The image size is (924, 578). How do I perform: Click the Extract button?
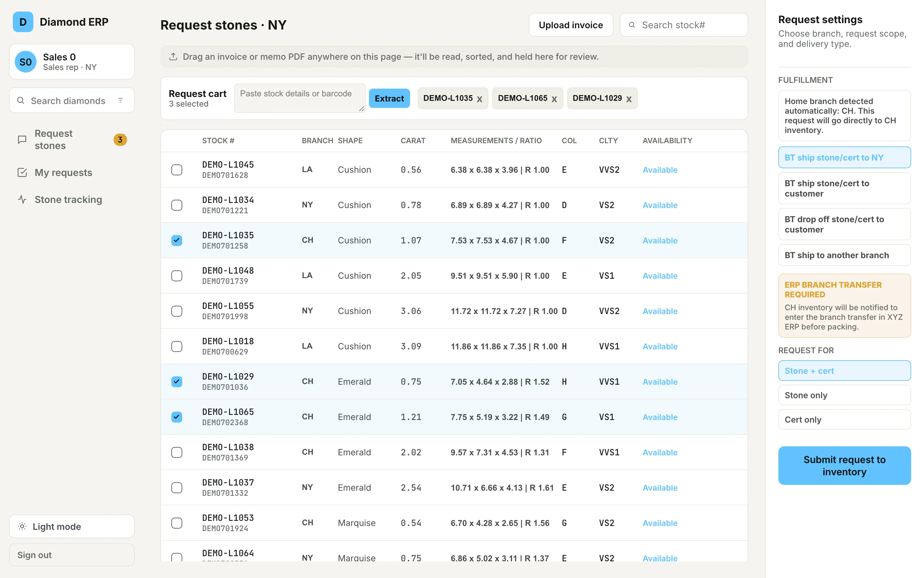click(389, 98)
